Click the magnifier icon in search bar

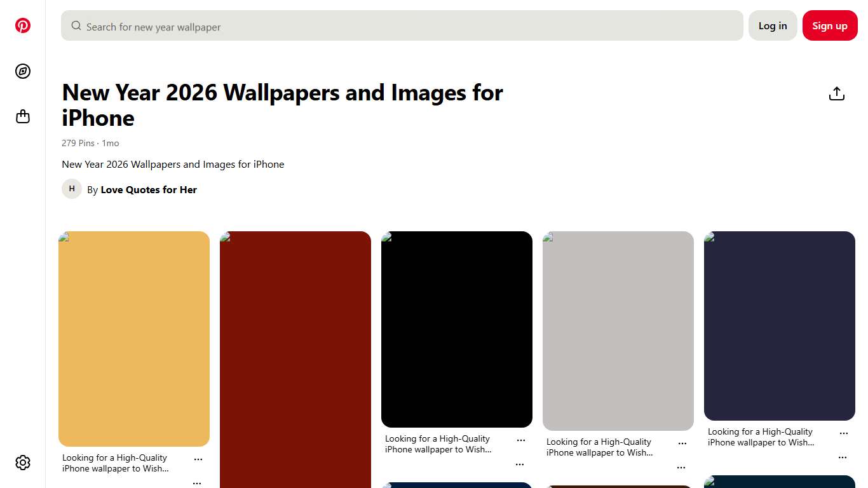(x=76, y=26)
